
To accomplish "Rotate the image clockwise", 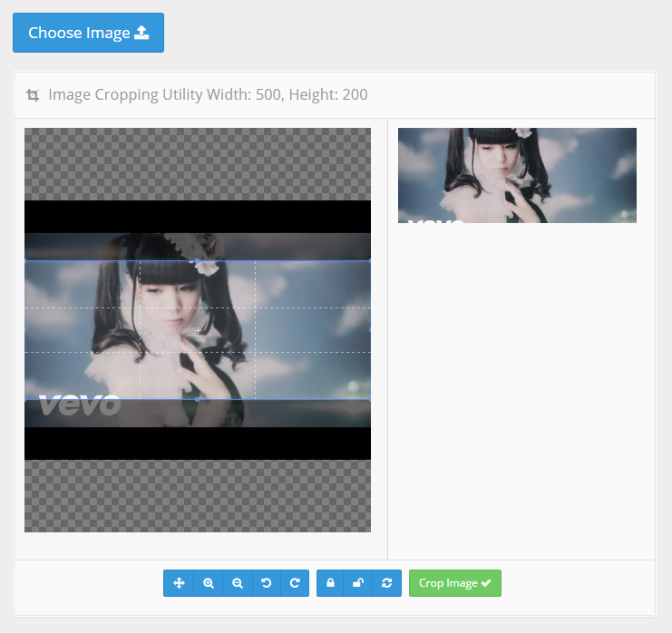I will pyautogui.click(x=295, y=583).
